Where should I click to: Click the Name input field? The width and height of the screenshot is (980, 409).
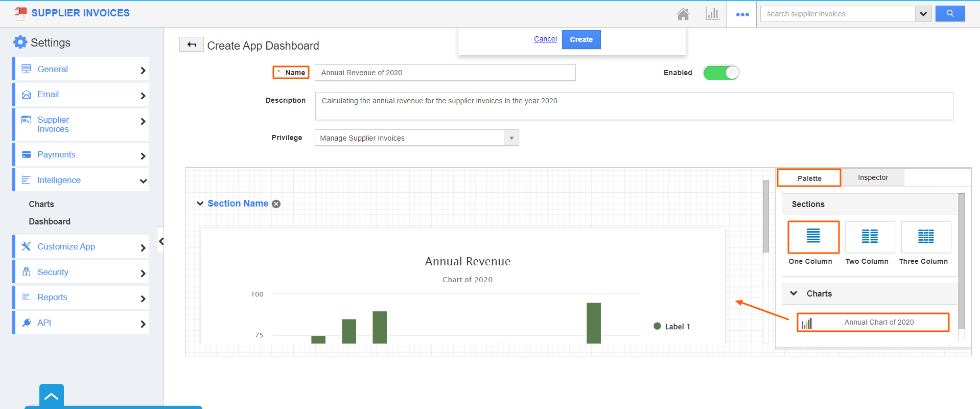coord(445,73)
